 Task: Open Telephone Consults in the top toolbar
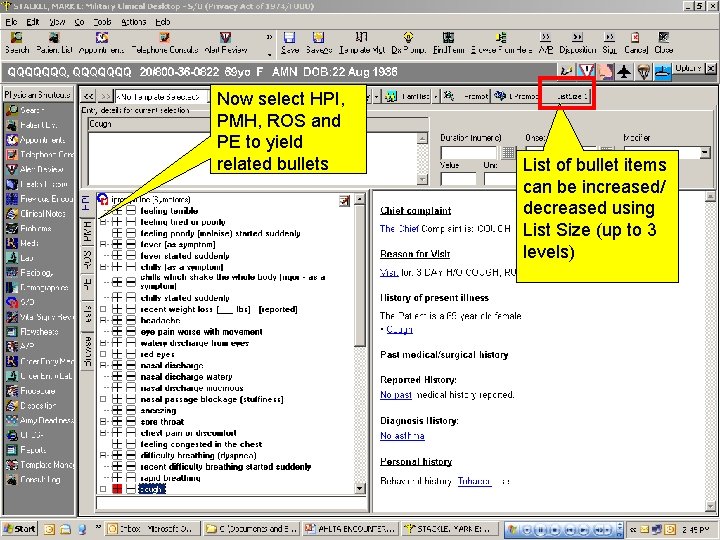click(164, 43)
